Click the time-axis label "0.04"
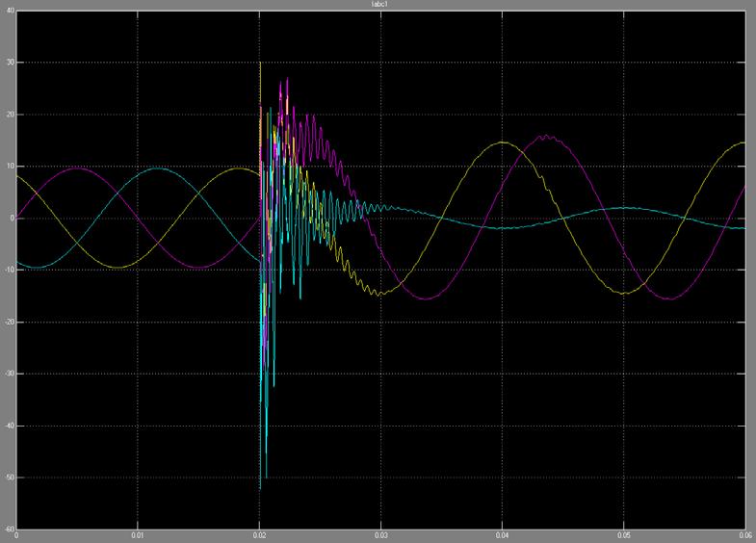The image size is (756, 543). click(x=503, y=535)
